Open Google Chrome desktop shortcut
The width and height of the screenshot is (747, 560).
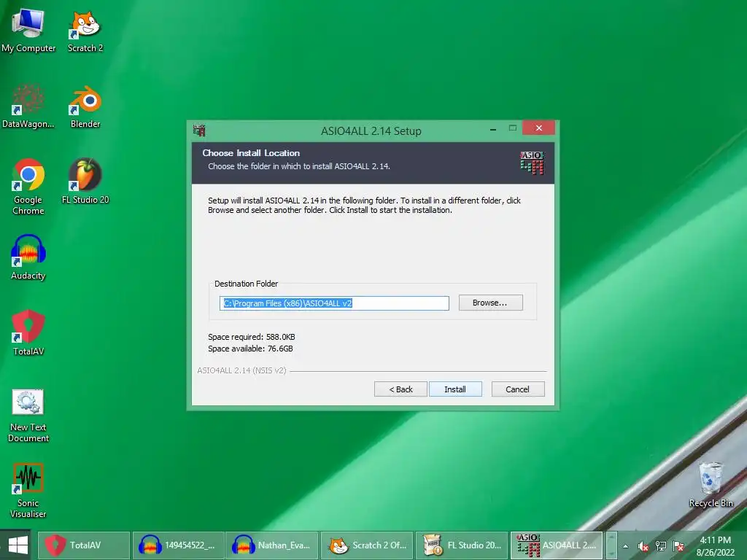click(x=28, y=186)
